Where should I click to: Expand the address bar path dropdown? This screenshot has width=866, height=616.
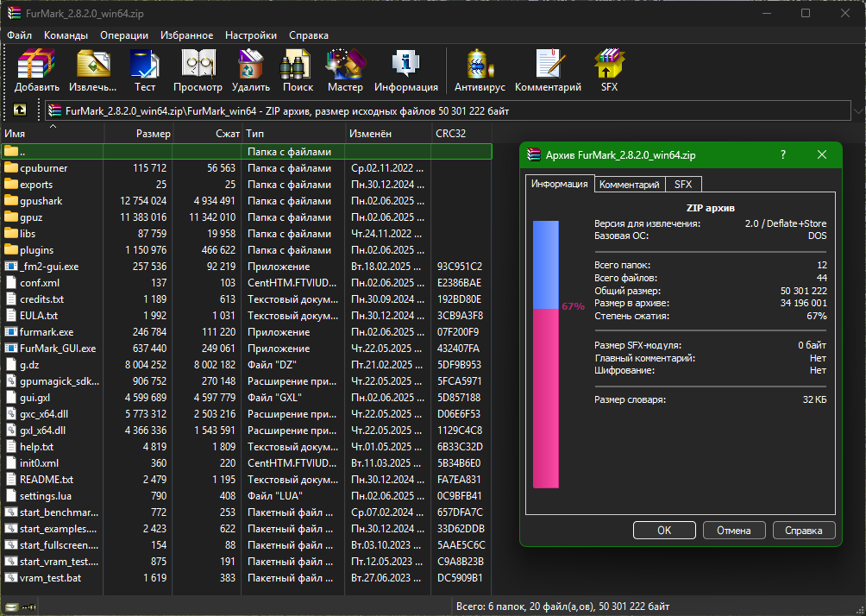click(858, 111)
